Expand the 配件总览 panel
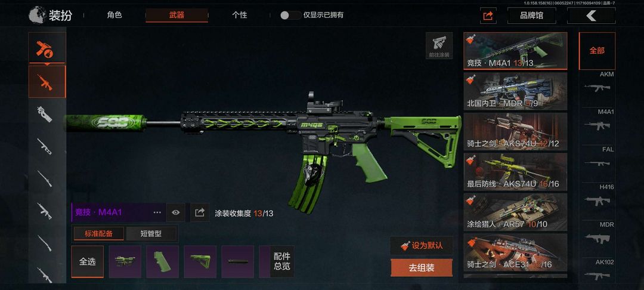 [282, 262]
